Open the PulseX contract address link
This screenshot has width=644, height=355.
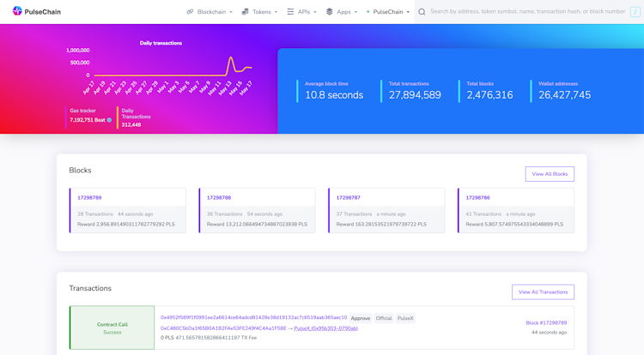pyautogui.click(x=325, y=328)
